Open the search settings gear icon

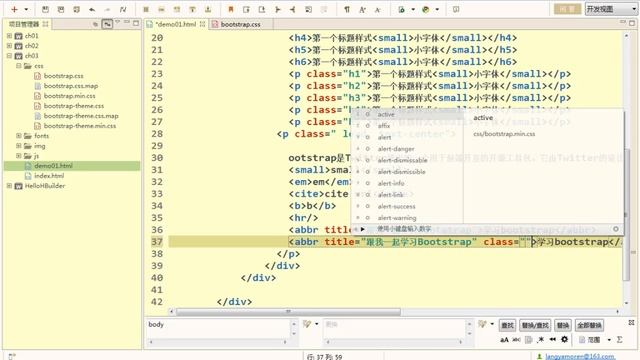564,339
